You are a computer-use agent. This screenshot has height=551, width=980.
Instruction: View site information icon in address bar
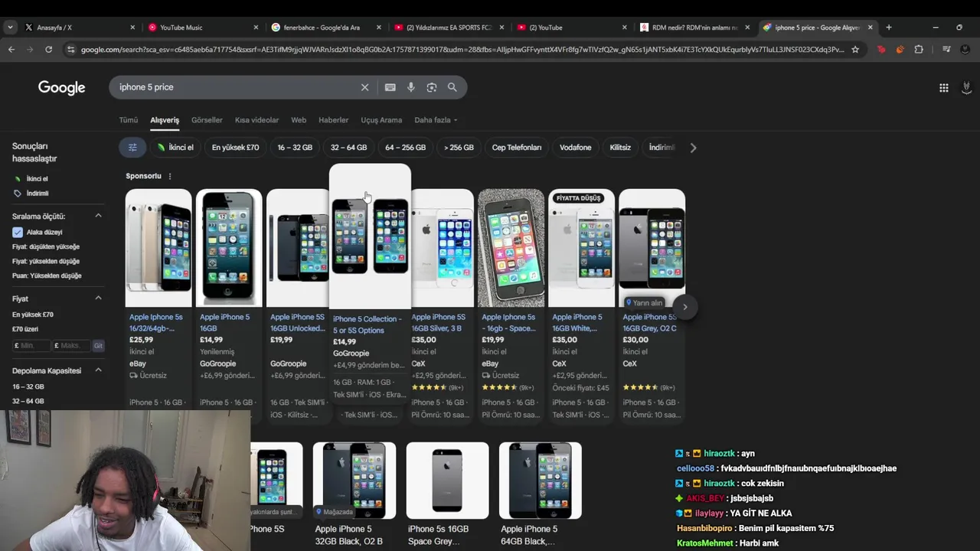pos(71,50)
